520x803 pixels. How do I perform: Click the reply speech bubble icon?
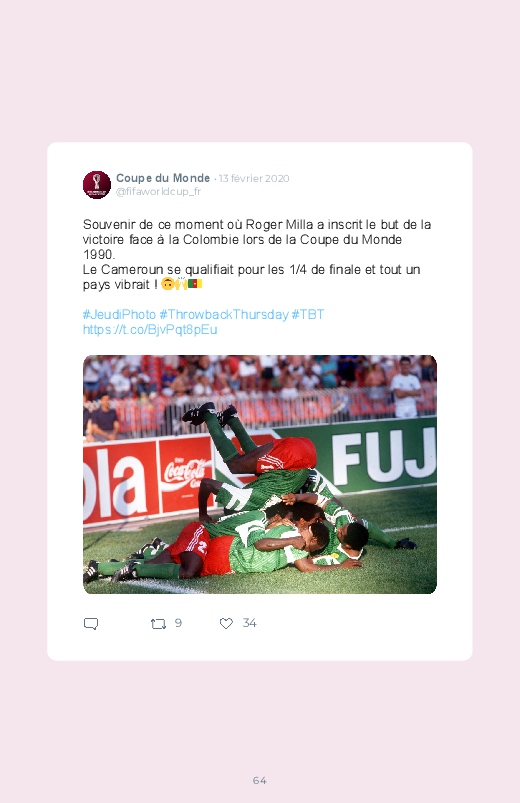(x=91, y=623)
